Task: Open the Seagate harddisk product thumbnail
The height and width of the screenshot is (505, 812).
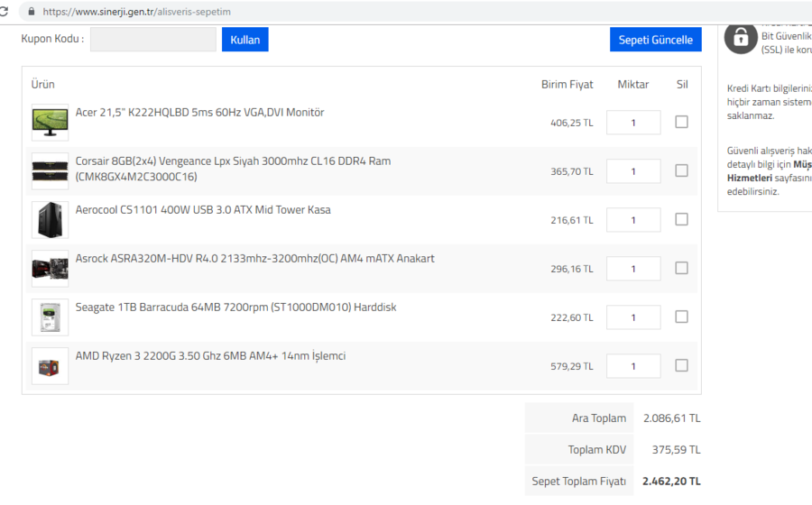Action: pyautogui.click(x=50, y=317)
